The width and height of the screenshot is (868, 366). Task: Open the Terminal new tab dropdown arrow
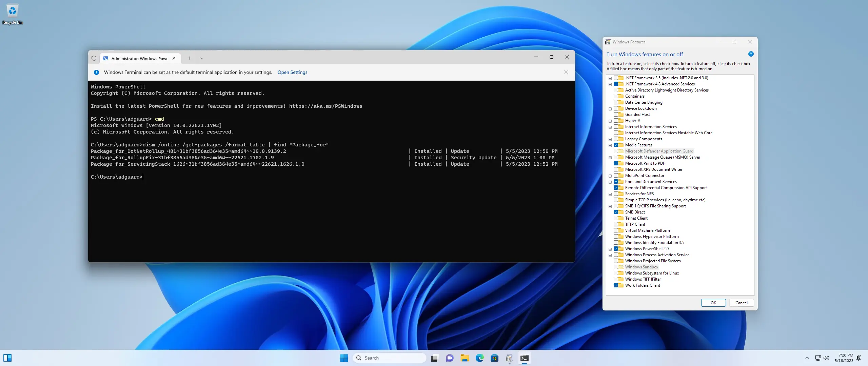(x=202, y=58)
